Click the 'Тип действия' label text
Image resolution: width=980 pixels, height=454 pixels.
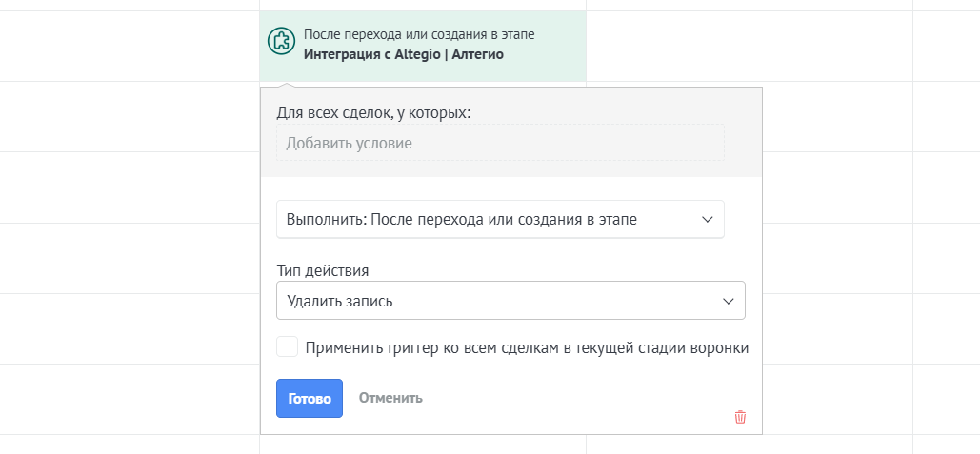(x=323, y=271)
